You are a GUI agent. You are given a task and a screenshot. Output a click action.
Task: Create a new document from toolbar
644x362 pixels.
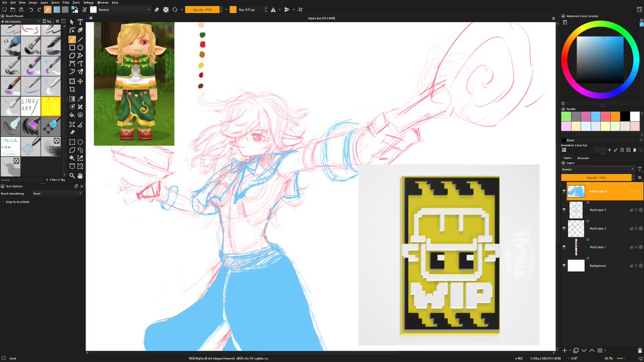click(4, 10)
